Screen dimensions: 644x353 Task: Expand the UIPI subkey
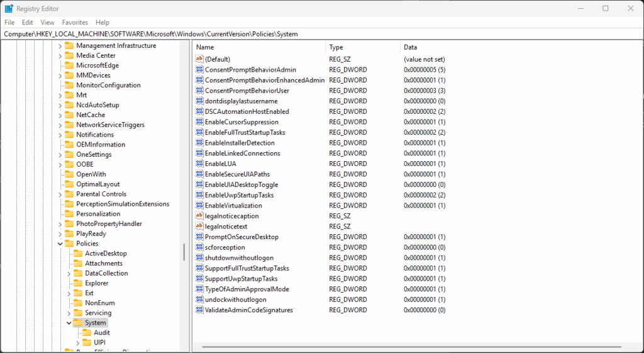pyautogui.click(x=78, y=343)
